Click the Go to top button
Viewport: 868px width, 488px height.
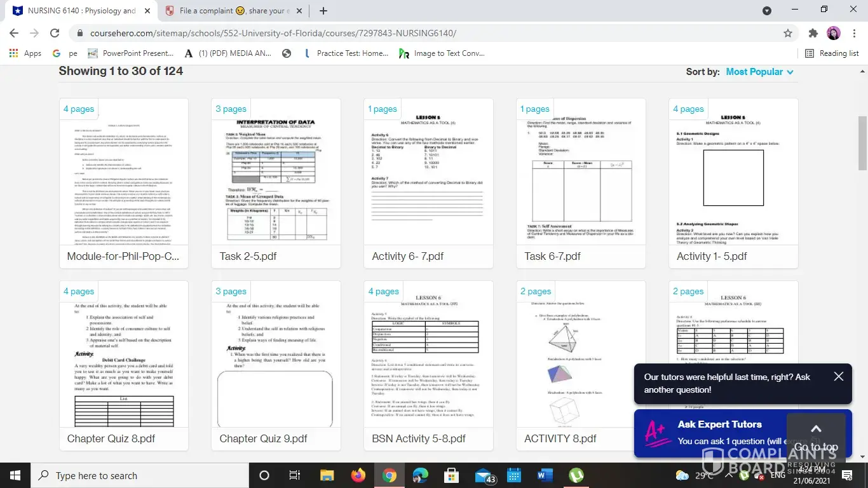816,437
